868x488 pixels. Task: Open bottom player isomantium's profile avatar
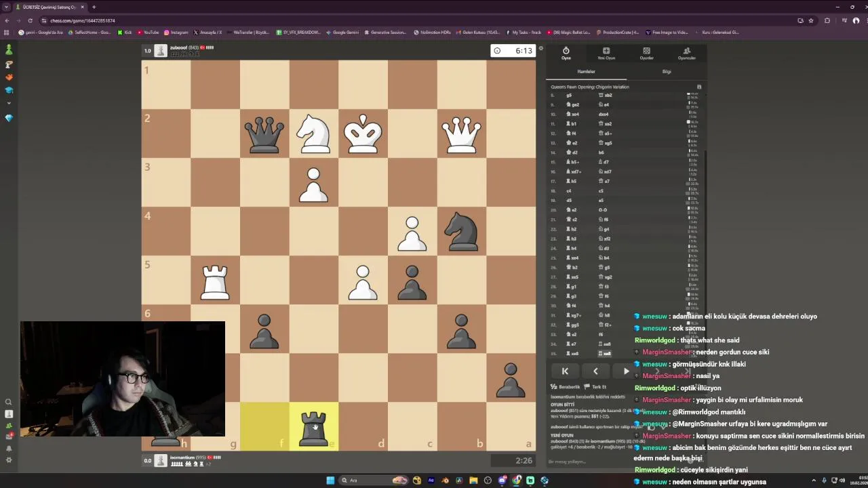[161, 461]
